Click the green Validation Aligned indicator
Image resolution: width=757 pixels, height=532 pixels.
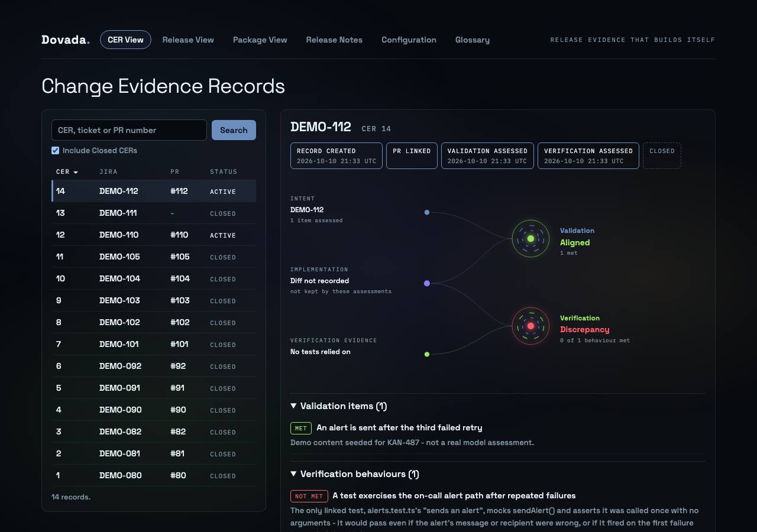[x=530, y=238]
